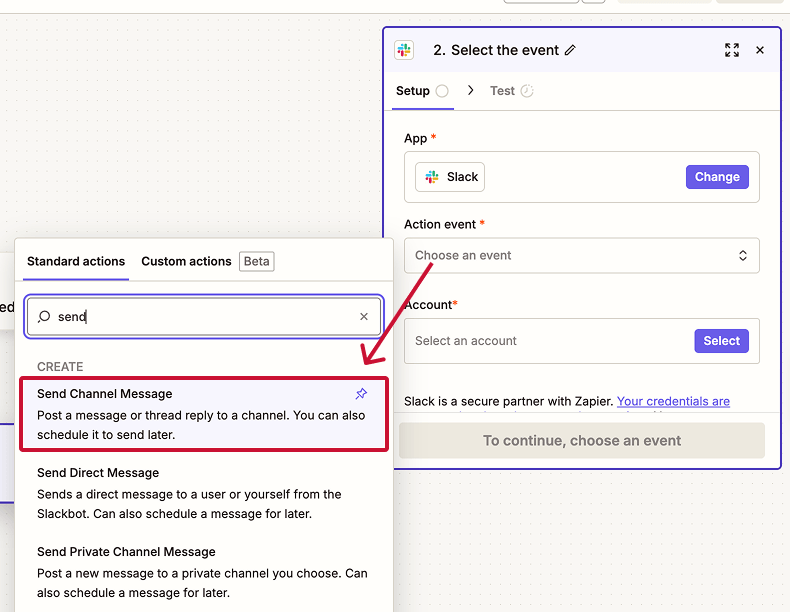Click the magnifier icon in search box
The image size is (790, 612).
click(x=44, y=316)
